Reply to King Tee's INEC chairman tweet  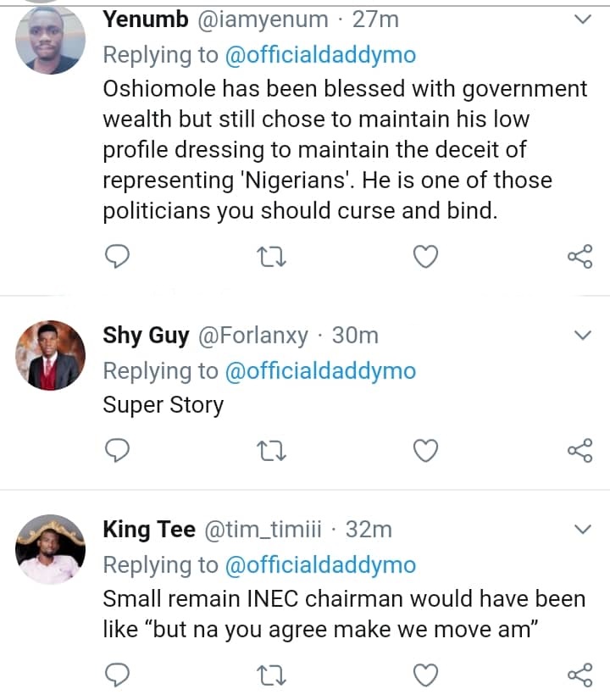tap(120, 674)
